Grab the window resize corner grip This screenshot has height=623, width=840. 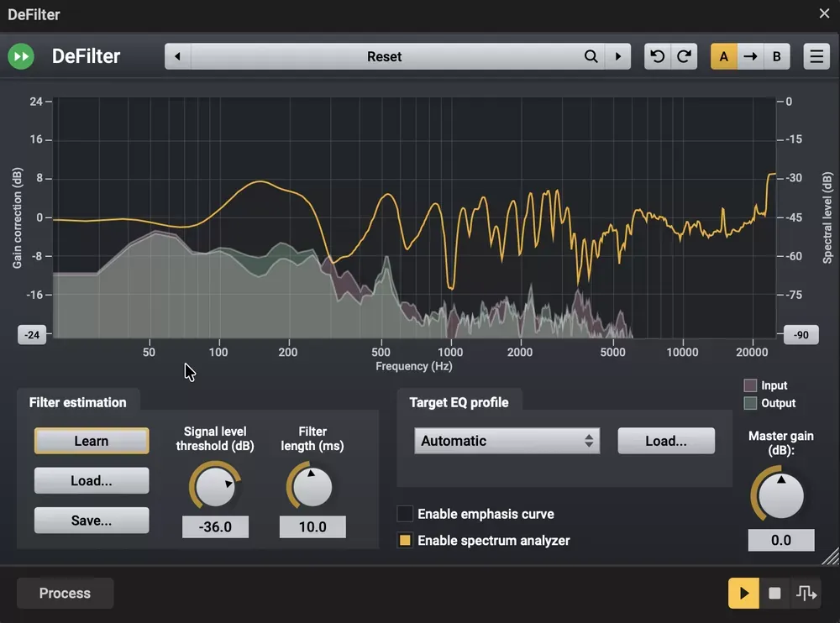pos(831,557)
